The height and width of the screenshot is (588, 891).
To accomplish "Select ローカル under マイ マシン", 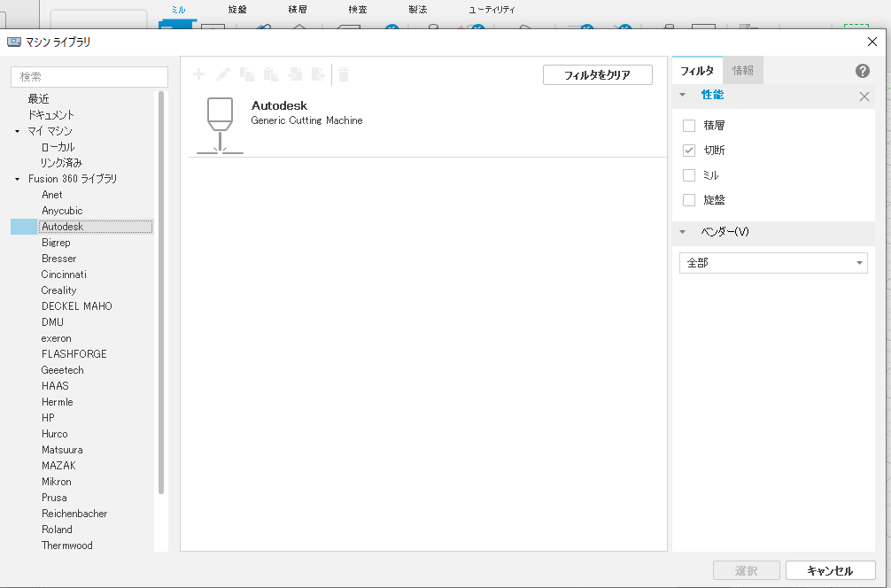I will (58, 147).
